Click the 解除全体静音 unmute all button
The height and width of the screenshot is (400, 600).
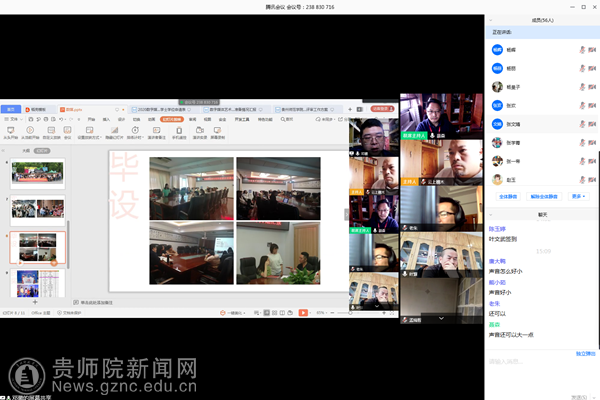click(x=544, y=197)
